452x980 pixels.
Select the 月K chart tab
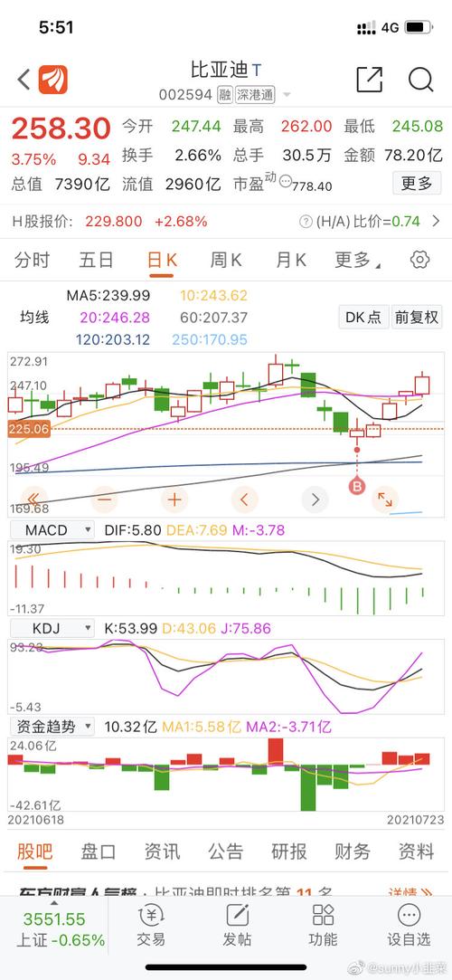point(291,260)
